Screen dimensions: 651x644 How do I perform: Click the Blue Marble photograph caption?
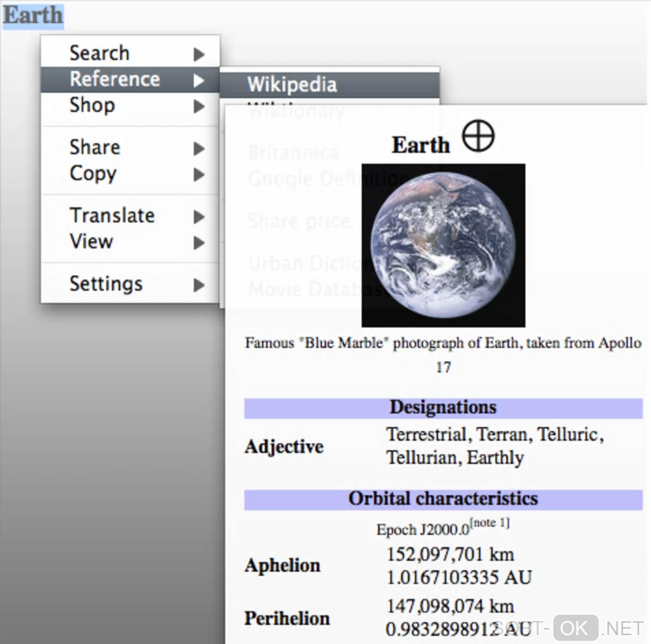444,355
